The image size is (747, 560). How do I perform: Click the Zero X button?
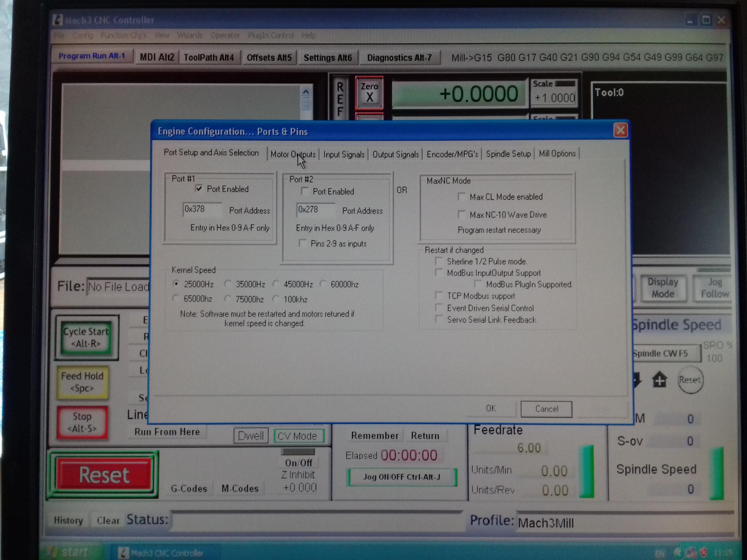pos(369,93)
